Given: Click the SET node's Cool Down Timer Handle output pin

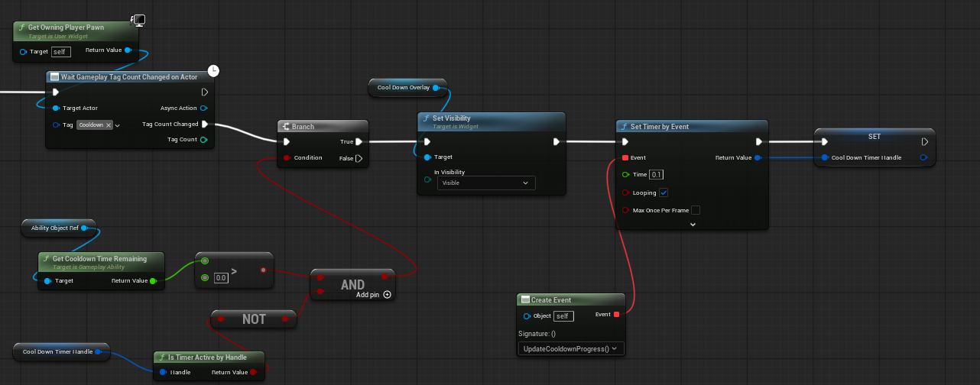Looking at the screenshot, I should point(924,157).
